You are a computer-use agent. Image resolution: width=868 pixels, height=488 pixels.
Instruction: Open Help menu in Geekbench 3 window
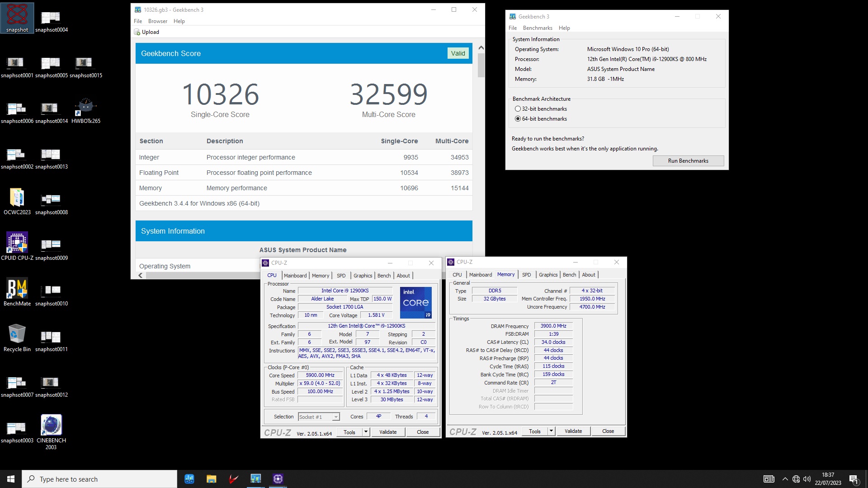tap(564, 28)
